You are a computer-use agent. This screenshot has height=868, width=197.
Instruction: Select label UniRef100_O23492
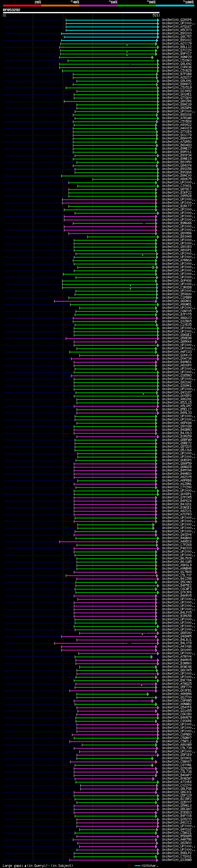(x=177, y=91)
